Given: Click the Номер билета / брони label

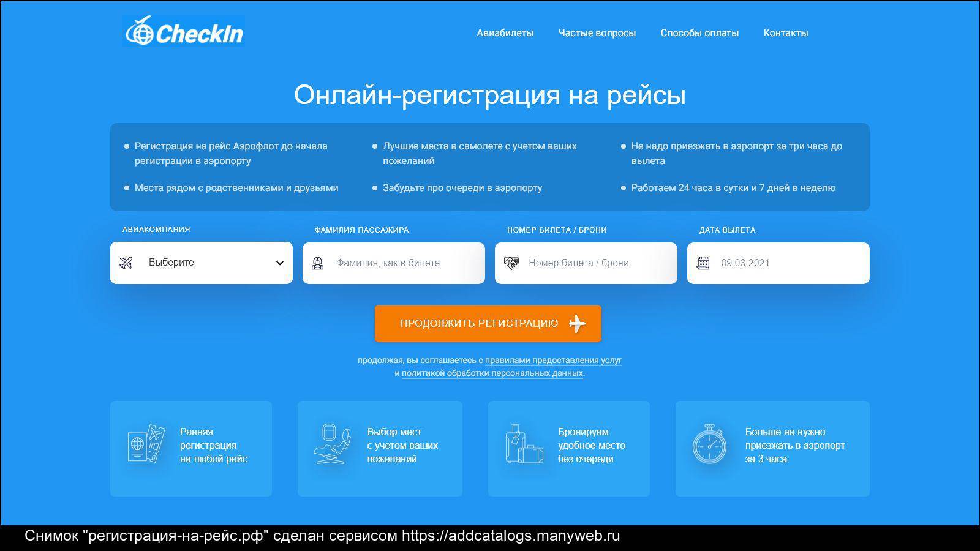Looking at the screenshot, I should [557, 230].
